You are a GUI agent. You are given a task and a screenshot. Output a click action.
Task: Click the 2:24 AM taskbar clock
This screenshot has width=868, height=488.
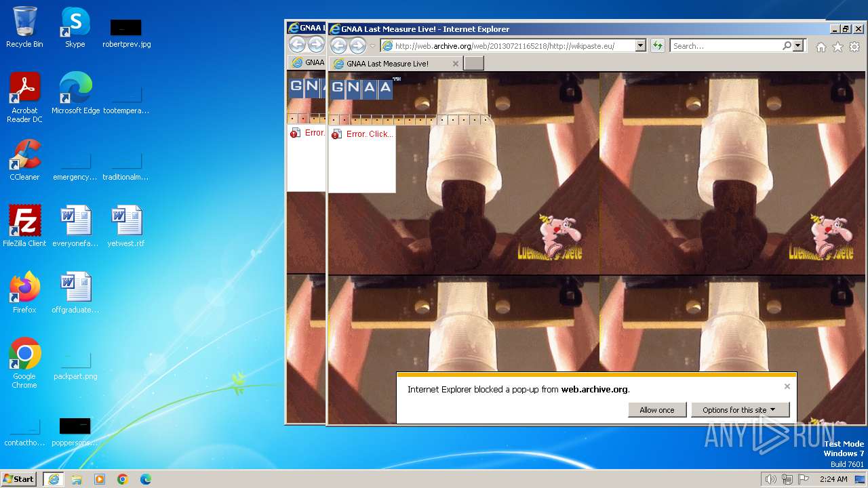tap(833, 479)
